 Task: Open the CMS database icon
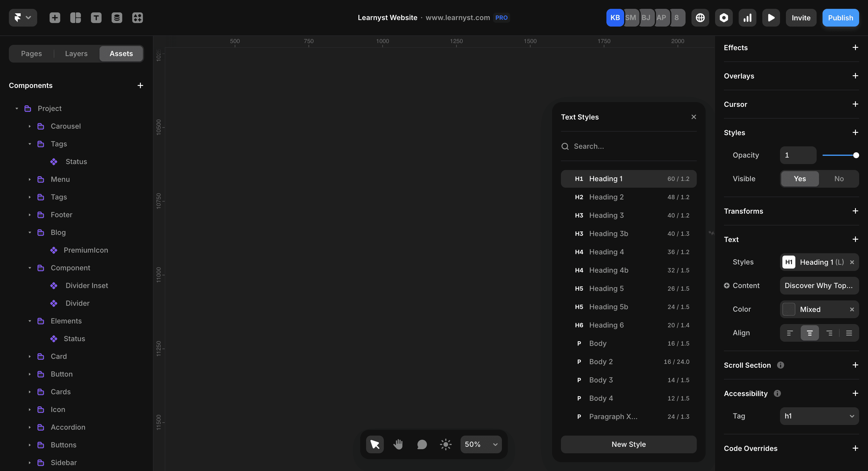(117, 17)
